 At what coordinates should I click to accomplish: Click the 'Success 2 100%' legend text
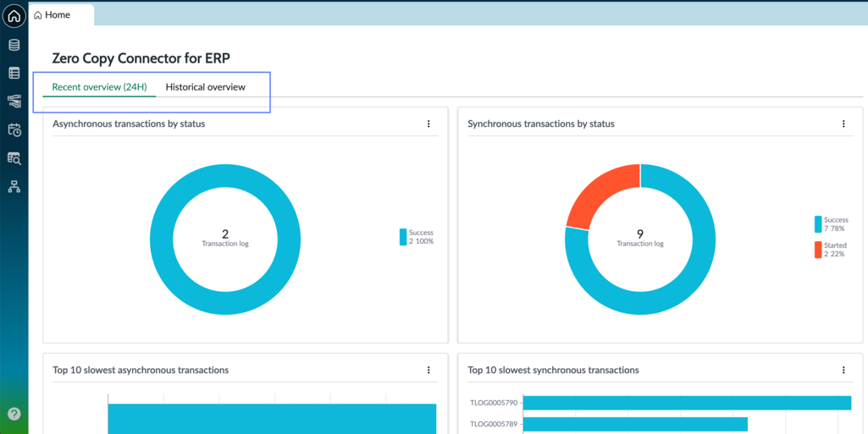click(x=421, y=237)
